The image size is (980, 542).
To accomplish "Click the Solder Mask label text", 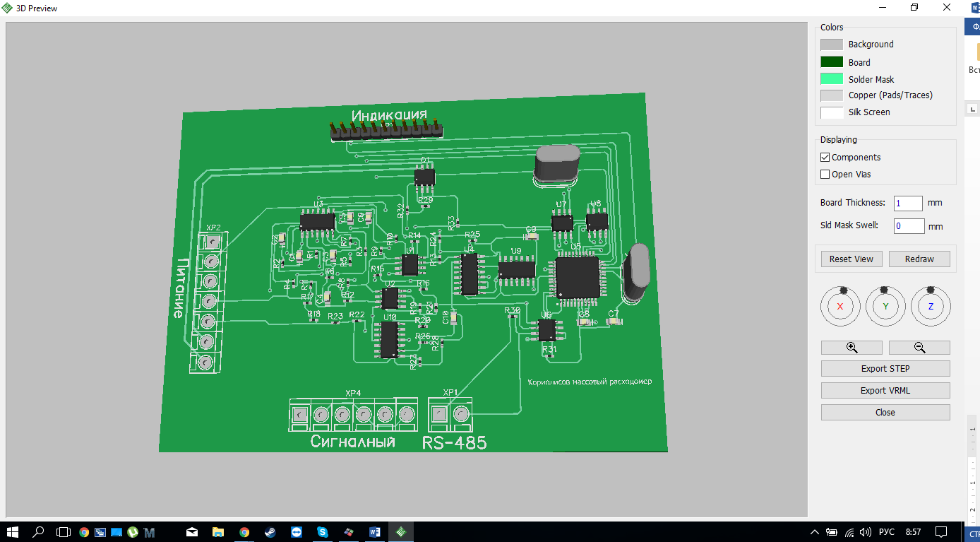I will click(871, 80).
